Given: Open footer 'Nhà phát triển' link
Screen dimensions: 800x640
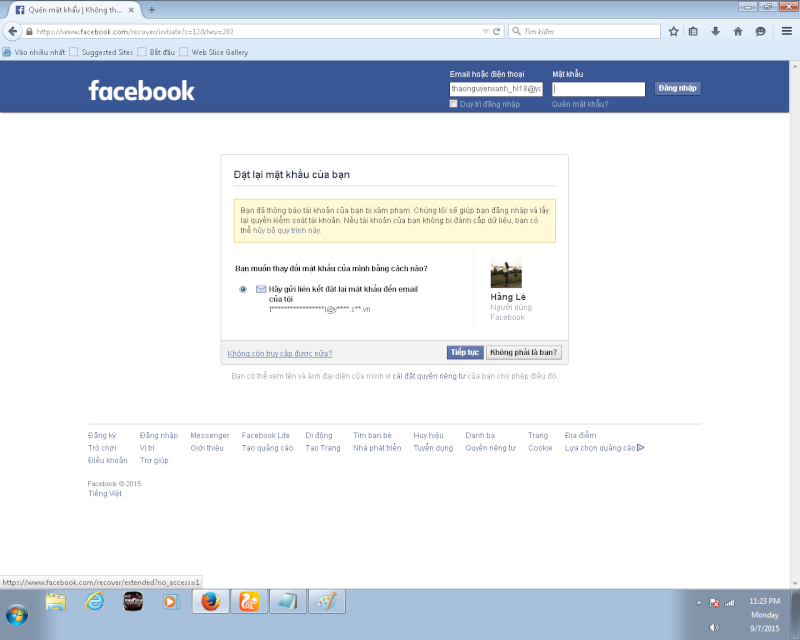Looking at the screenshot, I should coord(377,448).
